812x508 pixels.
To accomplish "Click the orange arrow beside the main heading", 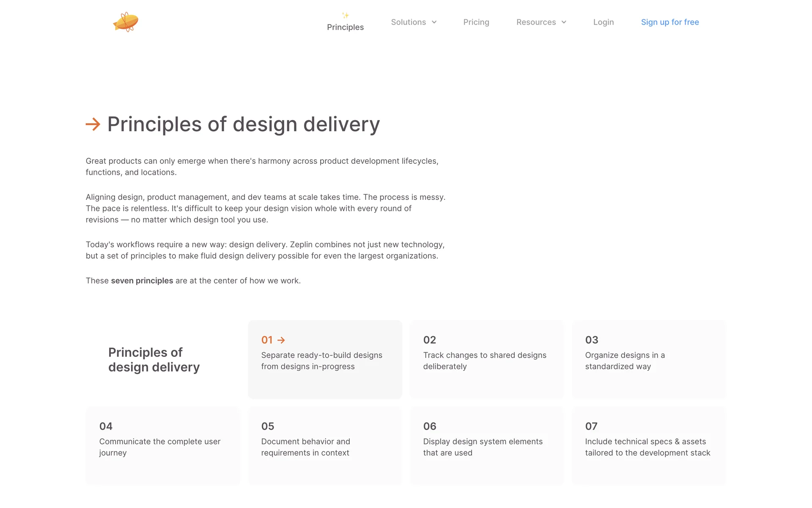I will point(93,124).
